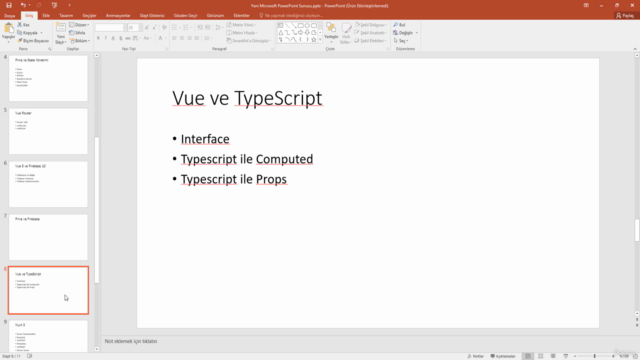Click SmartArt'a Dönüştür button
This screenshot has width=640, height=360.
point(249,41)
